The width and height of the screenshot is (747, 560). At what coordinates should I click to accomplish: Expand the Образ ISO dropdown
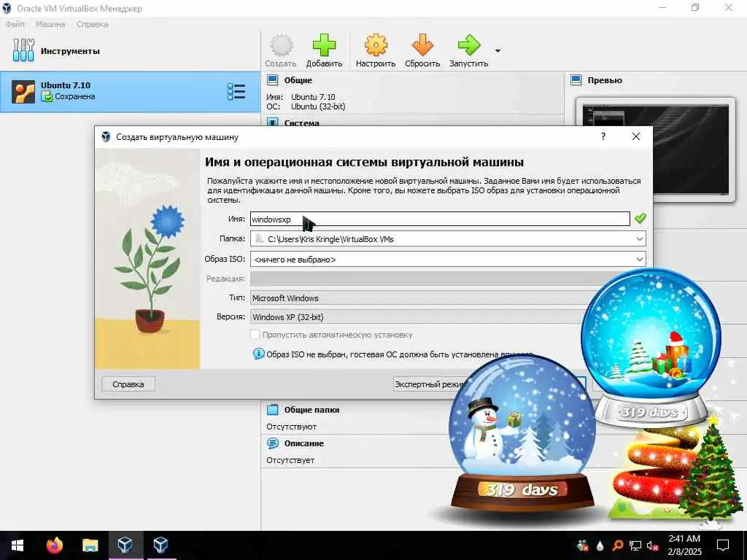(639, 260)
